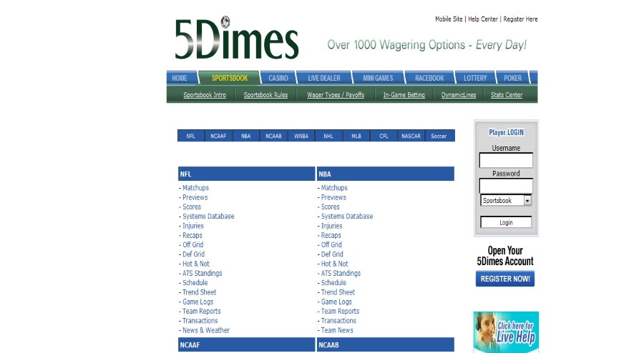The image size is (644, 353).
Task: Open NBA Transactions link
Action: (x=338, y=321)
